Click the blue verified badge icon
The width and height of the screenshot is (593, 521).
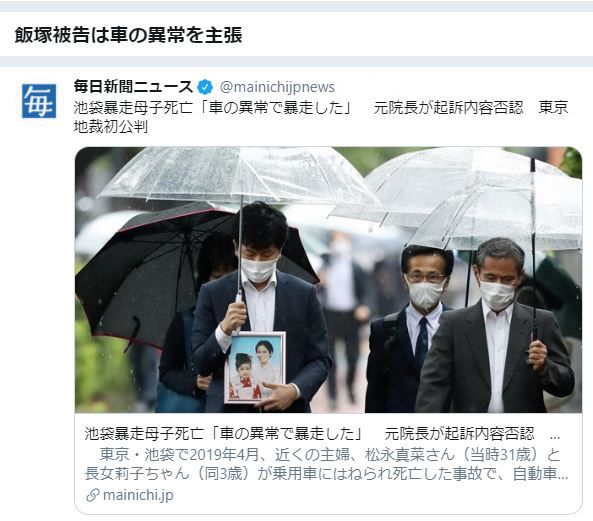point(205,87)
